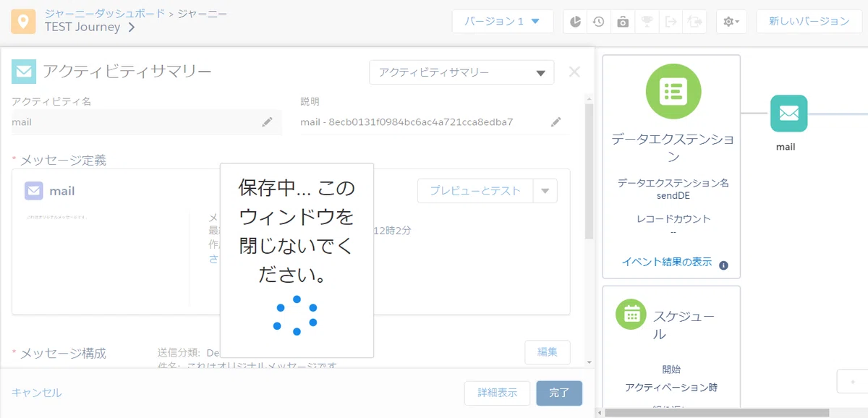This screenshot has width=868, height=418.
Task: Click the 新しいバージョン button
Action: click(809, 22)
